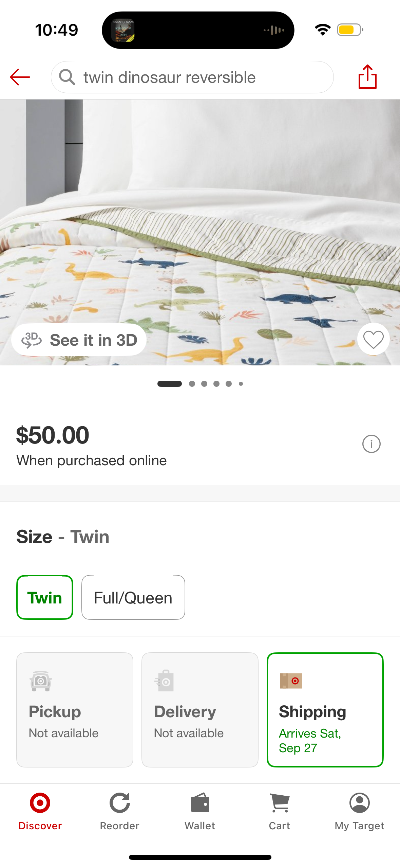Tap the share icon
Screen dimensions: 400x868
pos(367,77)
